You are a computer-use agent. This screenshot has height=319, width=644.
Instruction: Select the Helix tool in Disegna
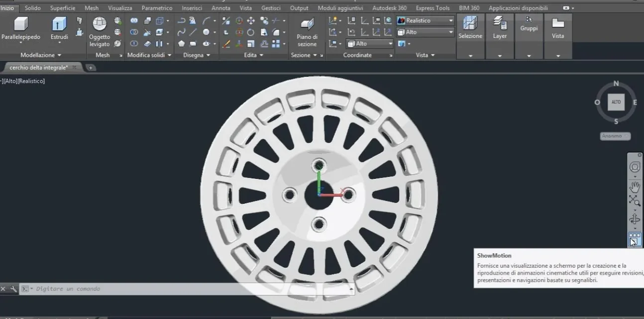click(193, 20)
